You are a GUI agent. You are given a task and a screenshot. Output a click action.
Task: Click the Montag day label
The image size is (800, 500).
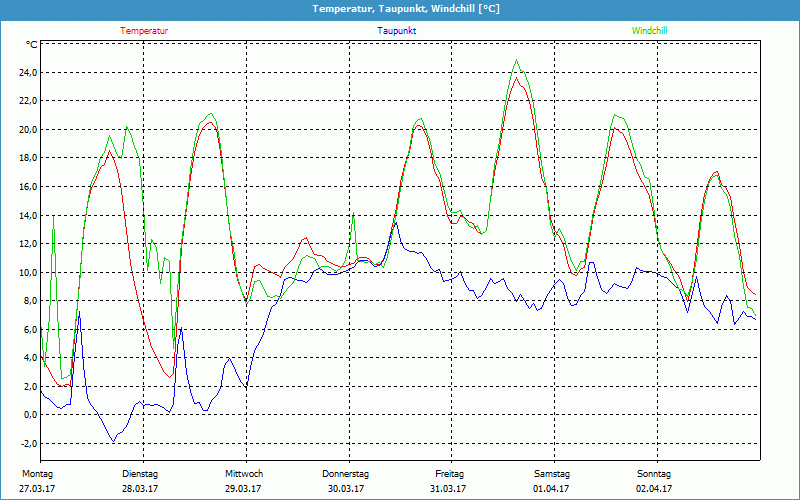(x=37, y=474)
